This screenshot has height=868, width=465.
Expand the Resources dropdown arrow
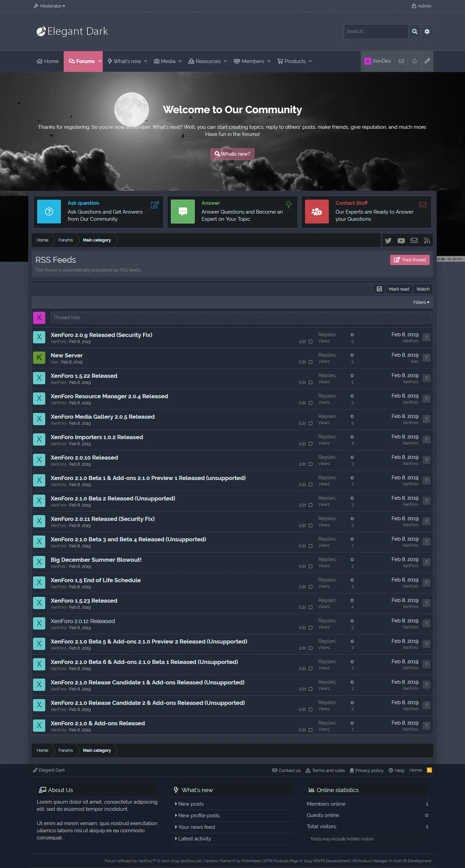coord(225,61)
